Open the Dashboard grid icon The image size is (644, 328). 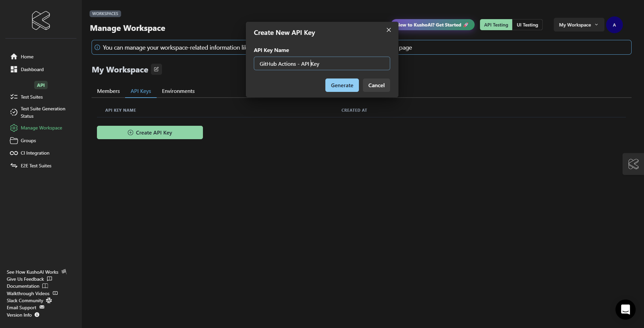14,69
